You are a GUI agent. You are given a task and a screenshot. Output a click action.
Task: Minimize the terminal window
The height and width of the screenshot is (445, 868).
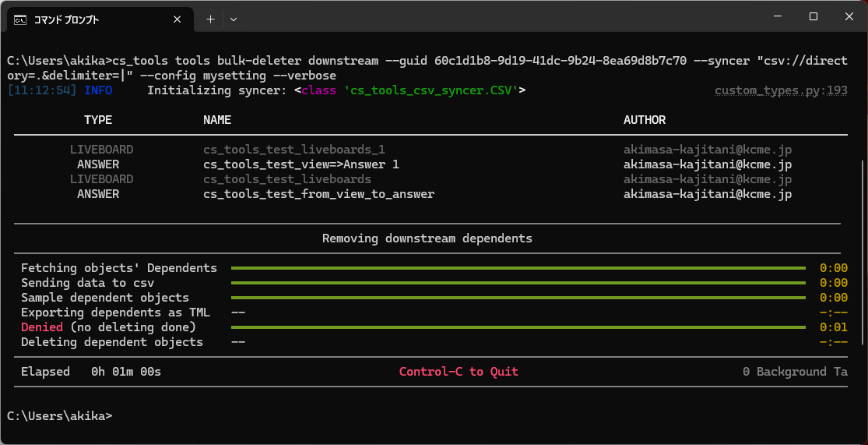tap(778, 16)
